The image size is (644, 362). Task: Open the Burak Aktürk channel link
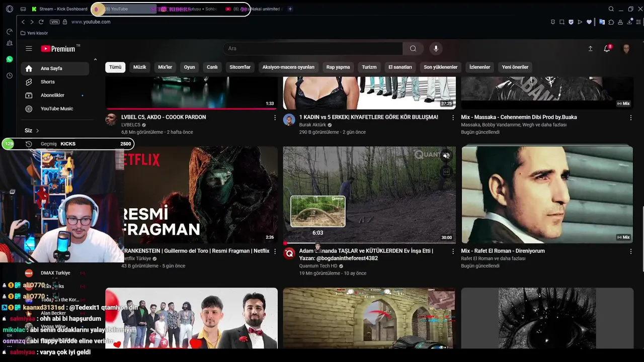tap(312, 125)
